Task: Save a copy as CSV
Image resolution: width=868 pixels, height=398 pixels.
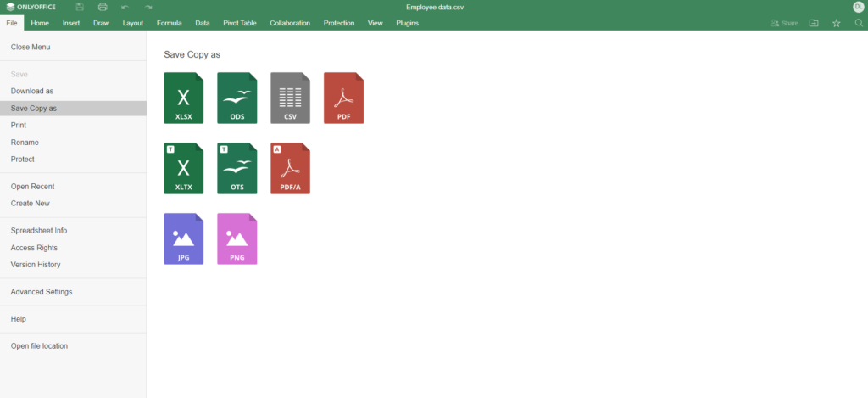Action: pyautogui.click(x=290, y=98)
